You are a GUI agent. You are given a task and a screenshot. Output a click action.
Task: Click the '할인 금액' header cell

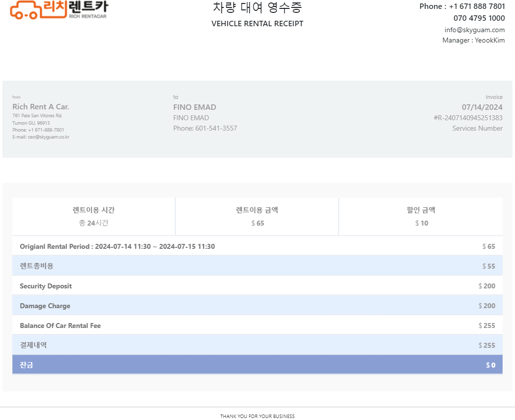pyautogui.click(x=421, y=210)
